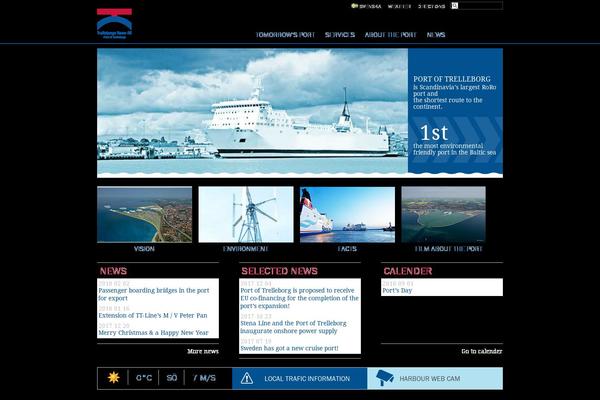The image size is (600, 400).
Task: Open the Tomorrow's Port menu
Action: (285, 35)
